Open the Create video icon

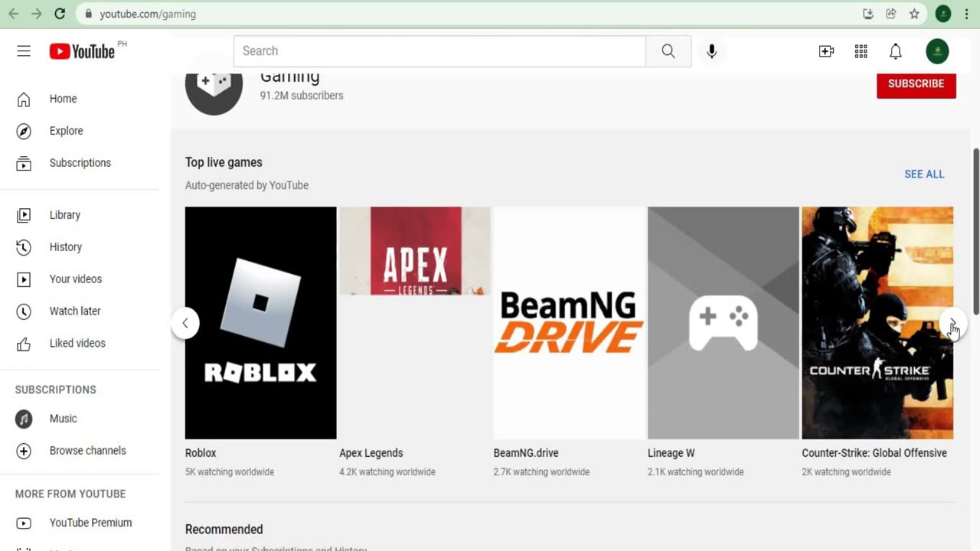826,51
